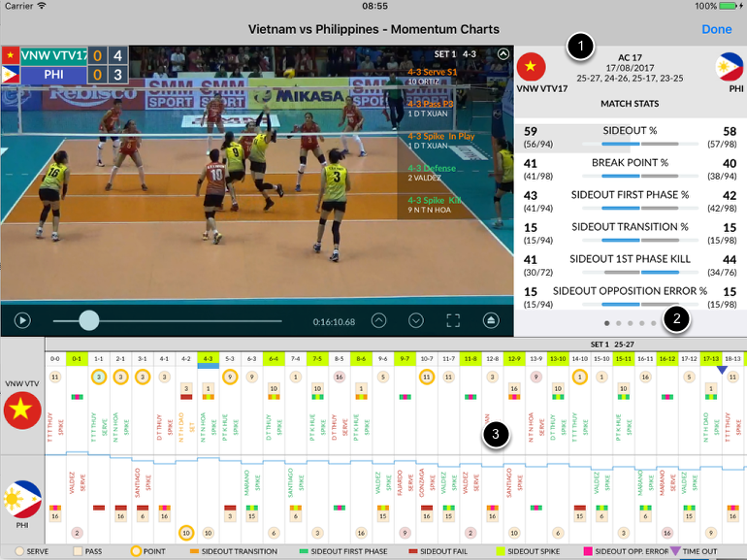Click the video scrubber handle
The height and width of the screenshot is (560, 747).
pos(88,319)
